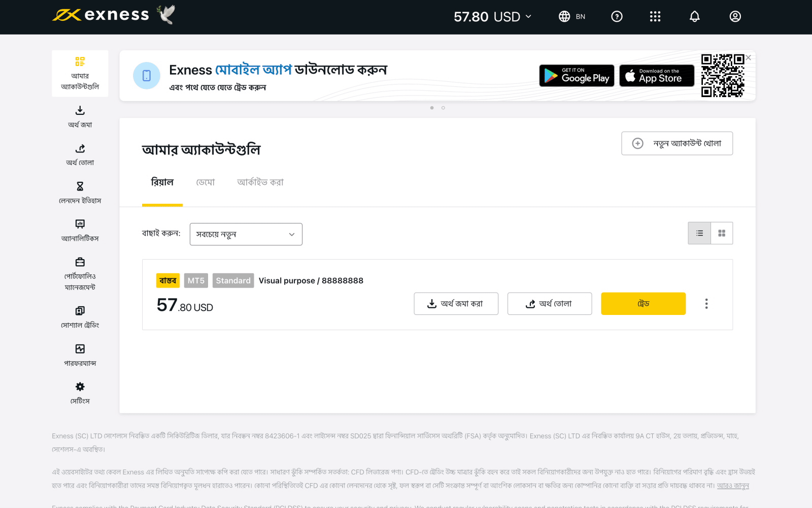Screen dimensions: 812x508
Task: Click the Standard account tag
Action: coord(233,280)
